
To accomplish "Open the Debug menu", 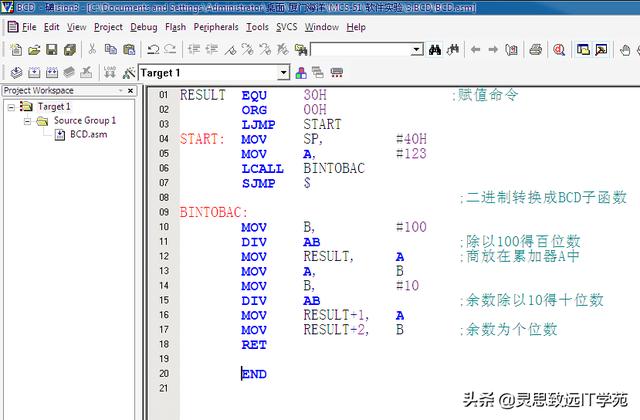I will 144,27.
